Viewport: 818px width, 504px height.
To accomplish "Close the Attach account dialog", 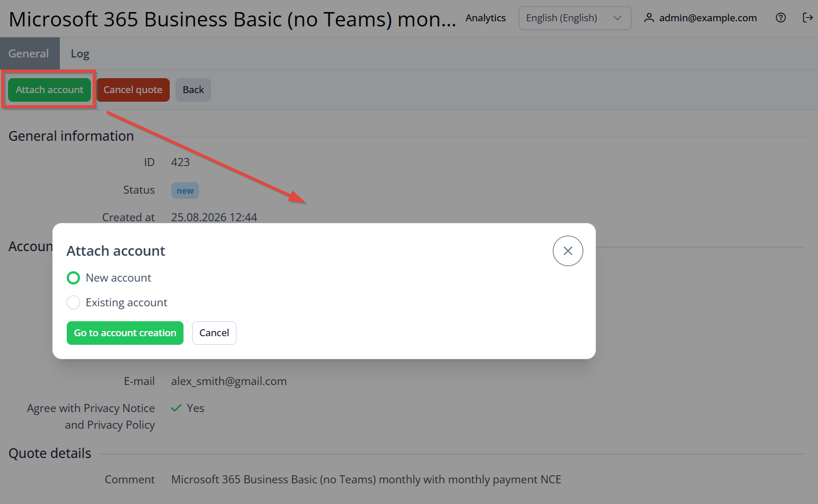I will (568, 251).
